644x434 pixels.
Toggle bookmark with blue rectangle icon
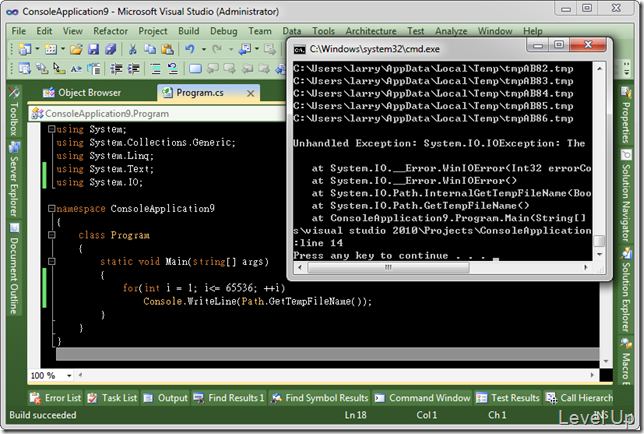click(195, 69)
